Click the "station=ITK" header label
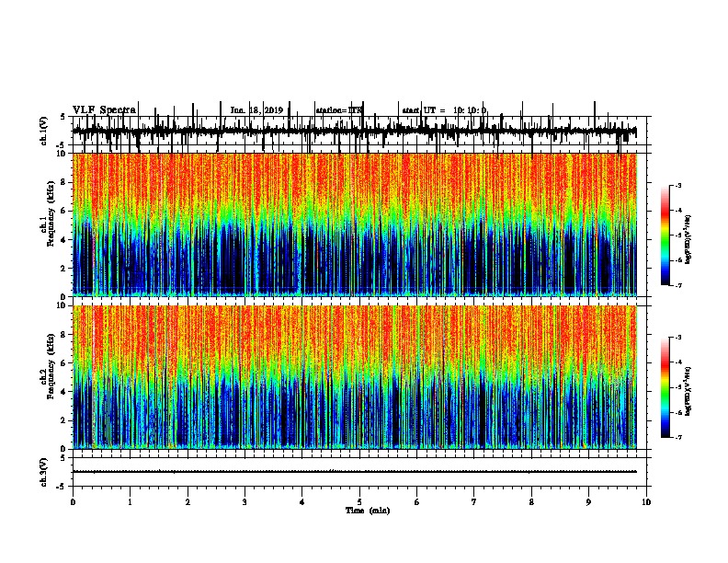Image resolution: width=728 pixels, height=563 pixels. pos(338,110)
